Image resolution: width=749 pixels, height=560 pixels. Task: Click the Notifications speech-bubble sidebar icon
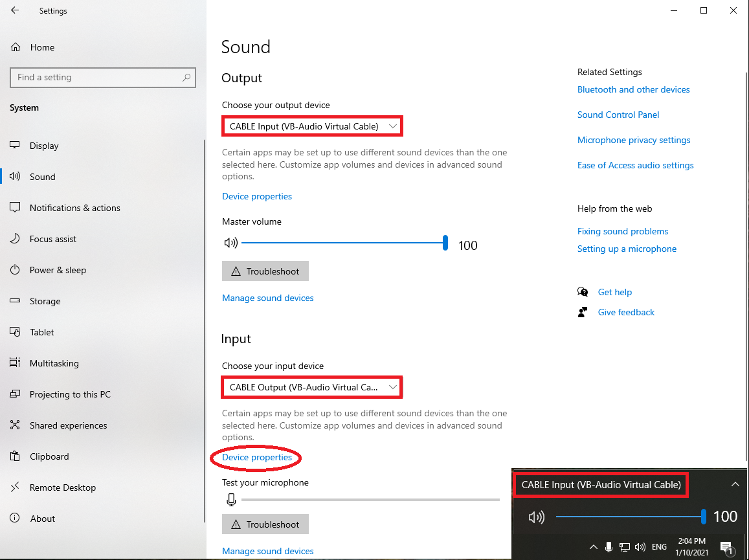15,207
